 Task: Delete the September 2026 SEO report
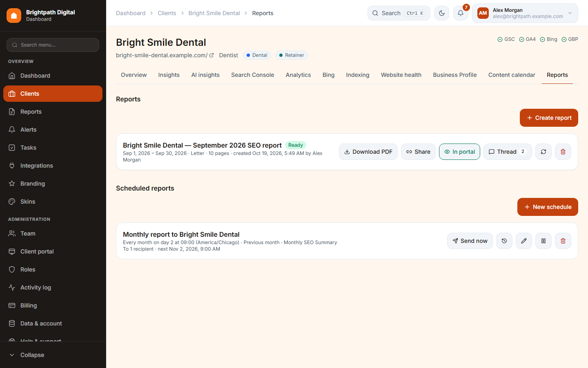pyautogui.click(x=563, y=152)
